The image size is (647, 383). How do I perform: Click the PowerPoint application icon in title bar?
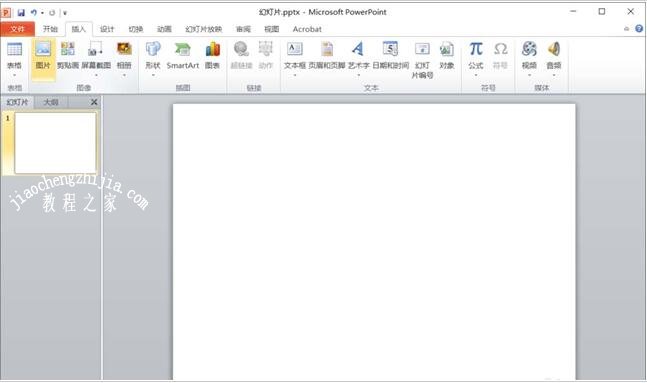pyautogui.click(x=6, y=12)
